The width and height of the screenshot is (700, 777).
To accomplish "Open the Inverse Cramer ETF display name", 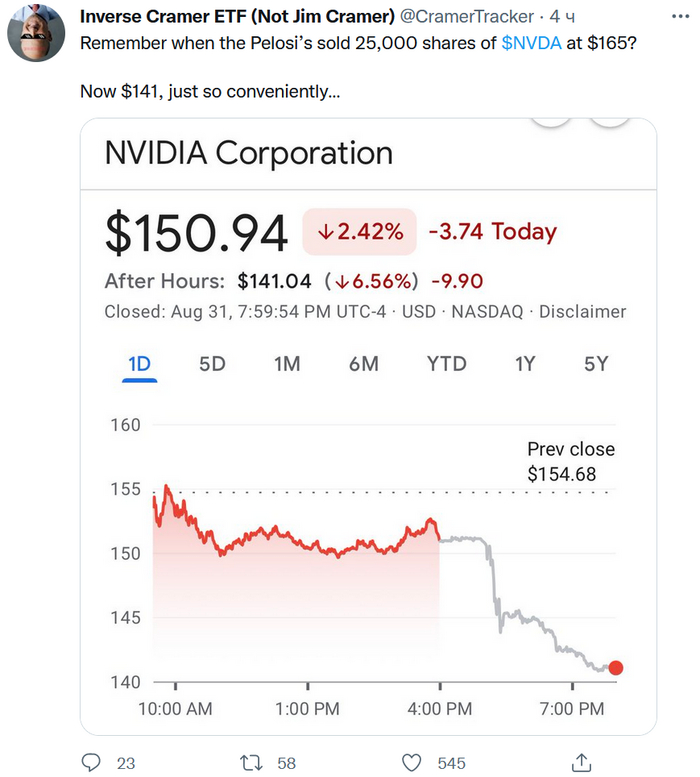I will pyautogui.click(x=237, y=19).
